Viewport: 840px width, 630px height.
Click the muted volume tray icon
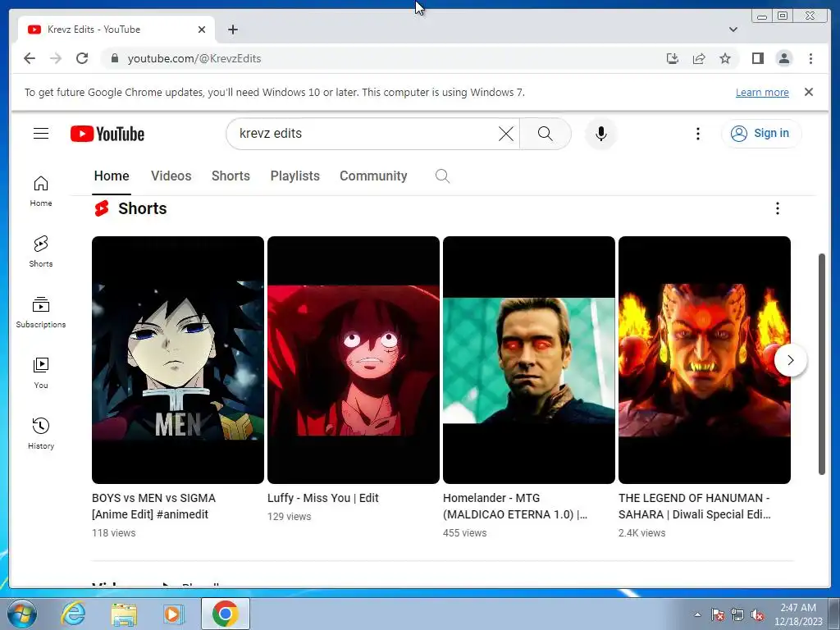757,614
